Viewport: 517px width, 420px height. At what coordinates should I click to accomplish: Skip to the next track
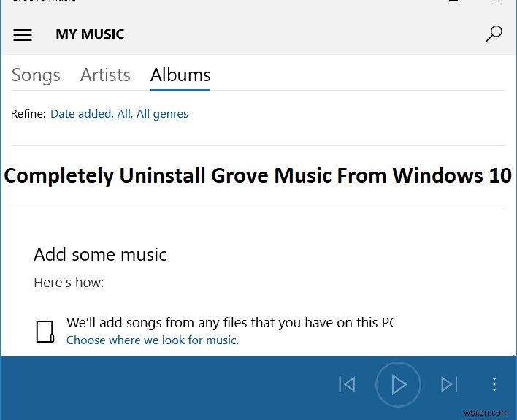(x=449, y=384)
